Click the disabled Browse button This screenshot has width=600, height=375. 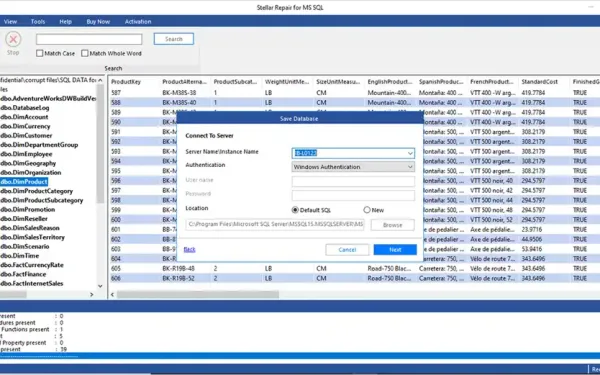pos(392,225)
